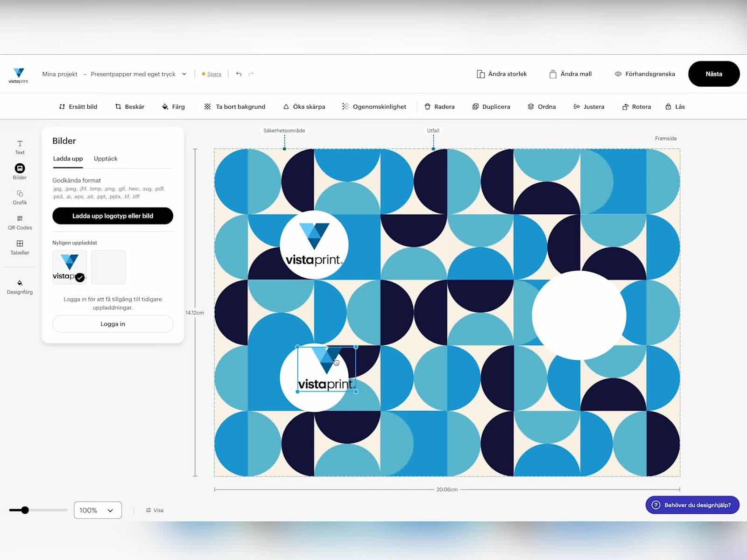Click the Säkerhetsområde label
The image size is (747, 560).
pyautogui.click(x=284, y=131)
